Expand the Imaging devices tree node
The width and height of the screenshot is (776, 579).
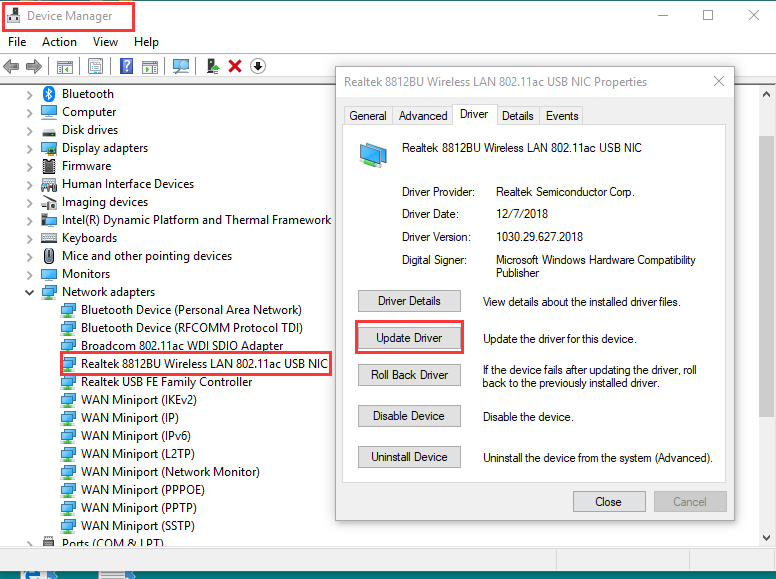pyautogui.click(x=29, y=203)
